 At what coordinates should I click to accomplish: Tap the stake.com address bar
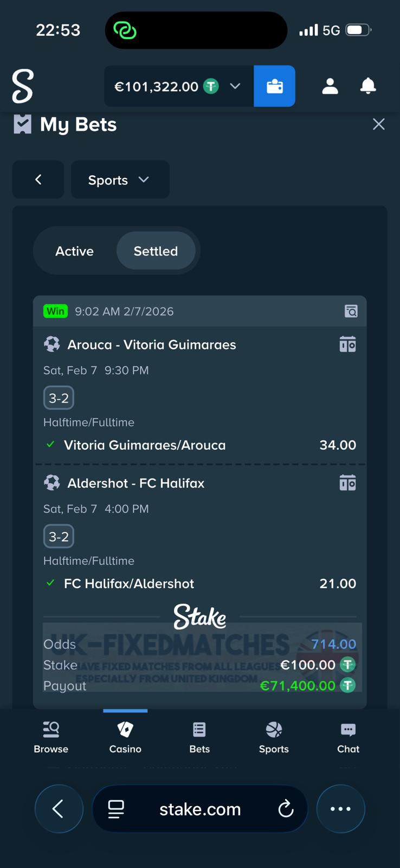199,809
